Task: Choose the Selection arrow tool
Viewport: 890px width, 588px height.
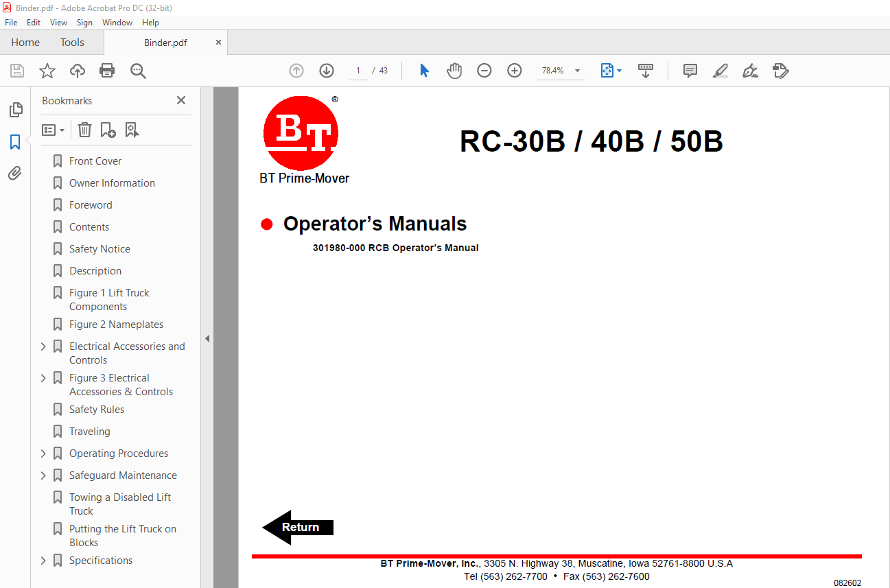Action: [x=424, y=71]
